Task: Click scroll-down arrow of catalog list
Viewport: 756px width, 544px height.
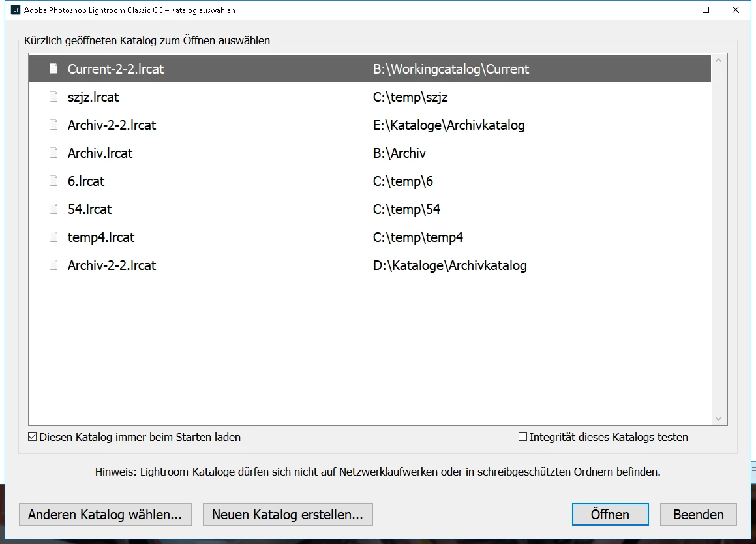Action: click(718, 419)
